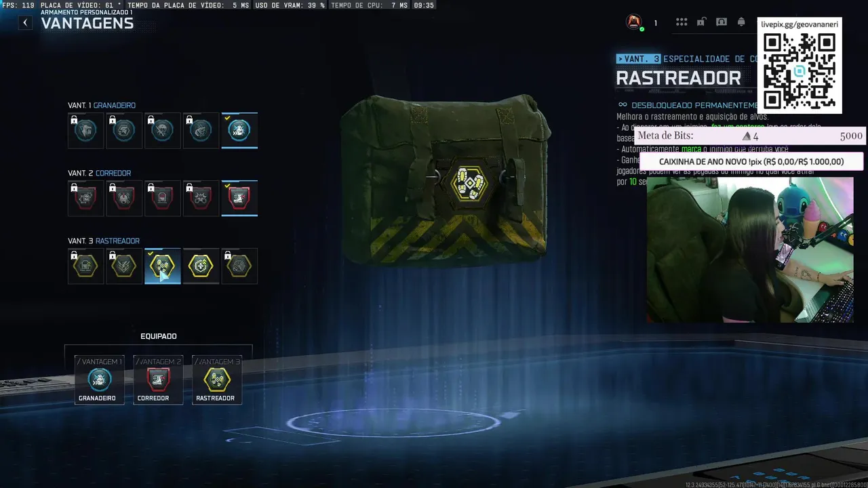868x488 pixels.
Task: Click the highlighted VANT. 3 tag
Action: (638, 59)
